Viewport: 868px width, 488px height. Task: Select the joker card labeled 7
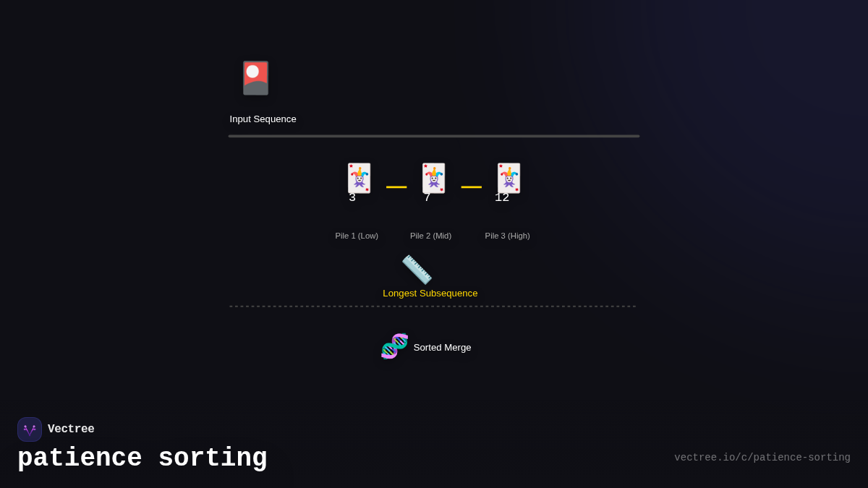(433, 178)
